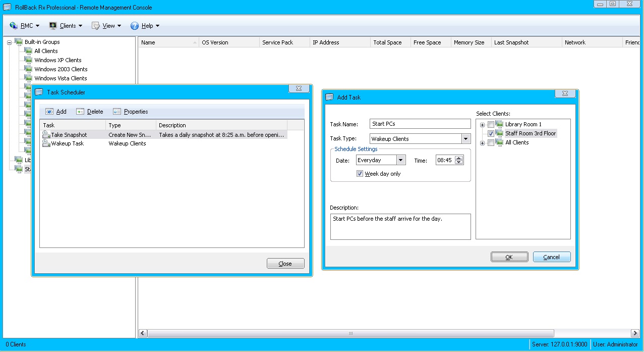Check the All Clients checkbox in Add Task
The image size is (644, 352).
(x=491, y=143)
